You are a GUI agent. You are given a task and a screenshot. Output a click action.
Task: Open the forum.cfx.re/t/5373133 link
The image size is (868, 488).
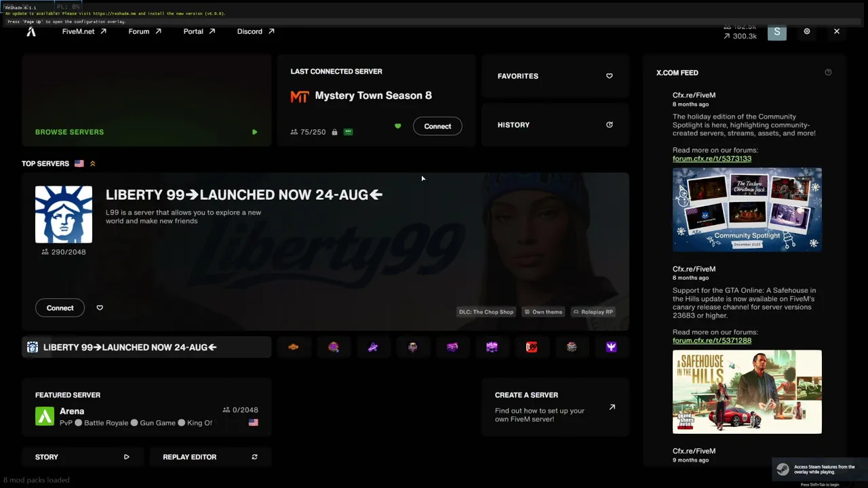click(x=712, y=159)
